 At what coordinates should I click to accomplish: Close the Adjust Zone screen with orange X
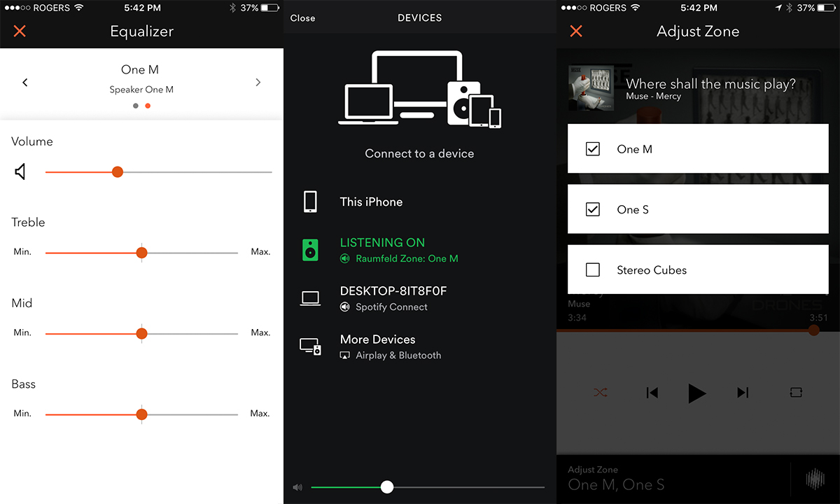[x=576, y=31]
